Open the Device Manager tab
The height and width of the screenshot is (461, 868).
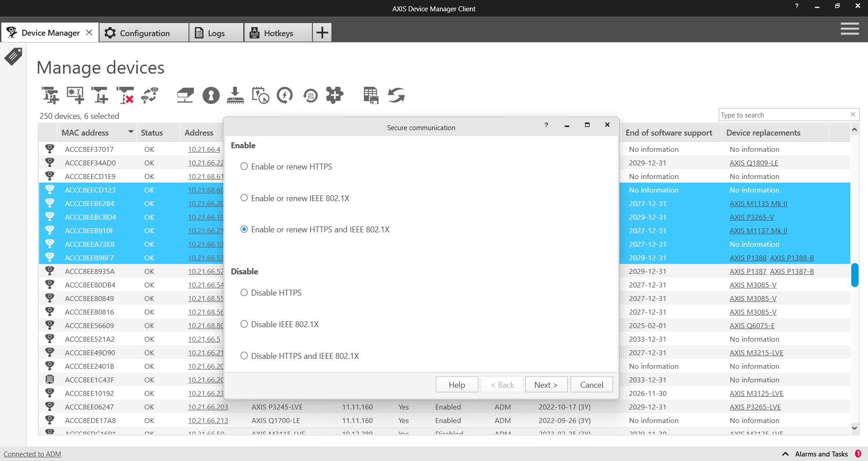coord(50,33)
